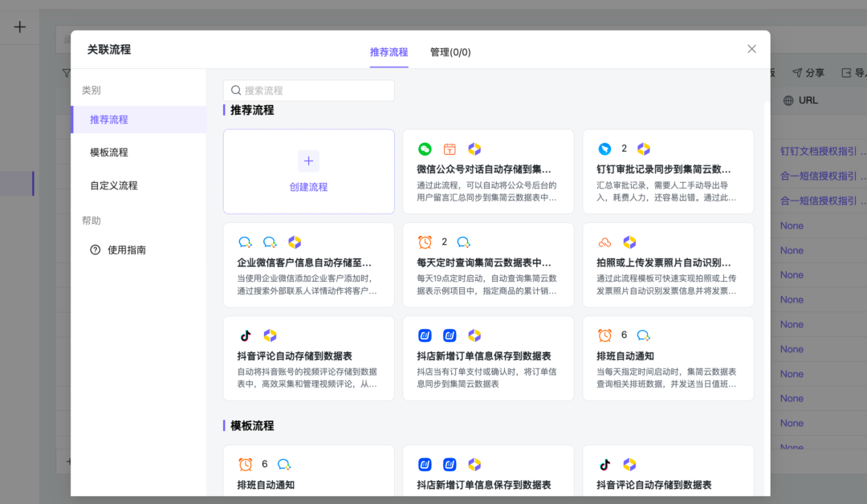
Task: Open the template 排班自动通知 card
Action: pyautogui.click(x=309, y=471)
